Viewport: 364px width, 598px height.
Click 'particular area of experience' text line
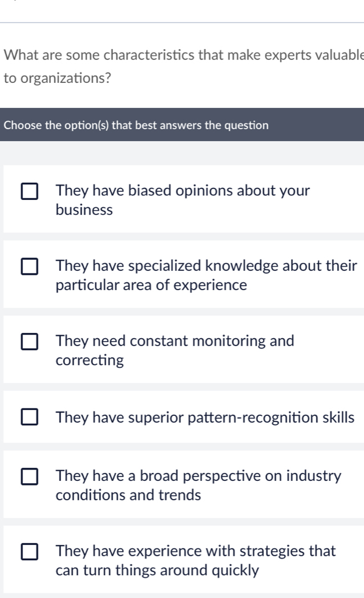[151, 285]
